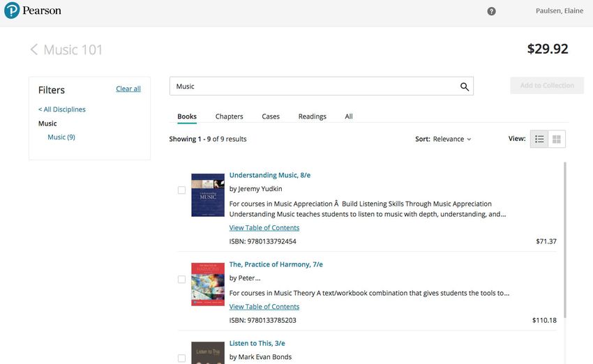The width and height of the screenshot is (593, 364).
Task: Open Understanding Music, 8/e title
Action: (270, 176)
